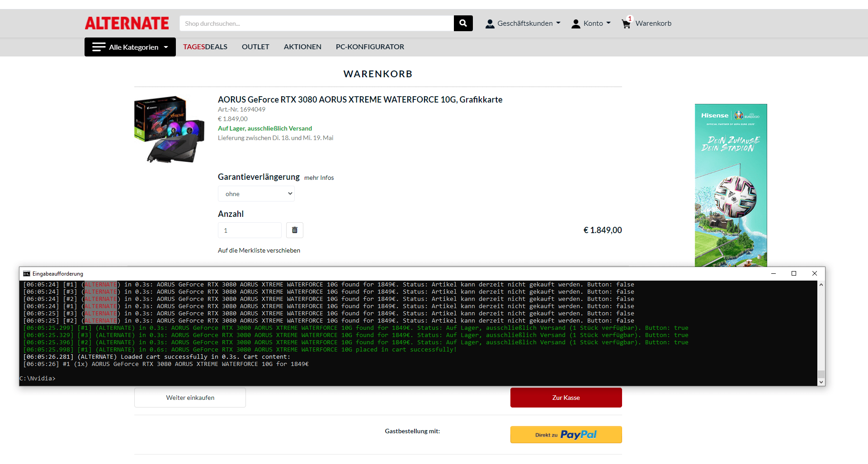Open the shopping cart icon
The height and width of the screenshot is (464, 868).
click(626, 23)
